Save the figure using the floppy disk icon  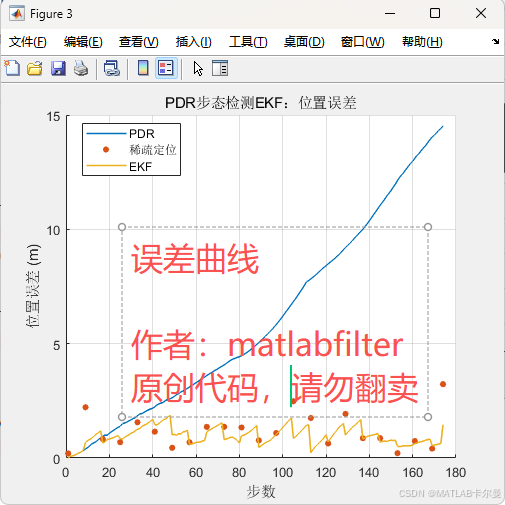point(58,69)
